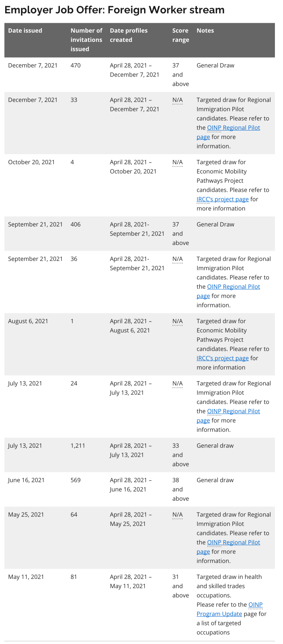The height and width of the screenshot is (644, 283).
Task: Click the N/A score in the May 25 row
Action: (177, 515)
